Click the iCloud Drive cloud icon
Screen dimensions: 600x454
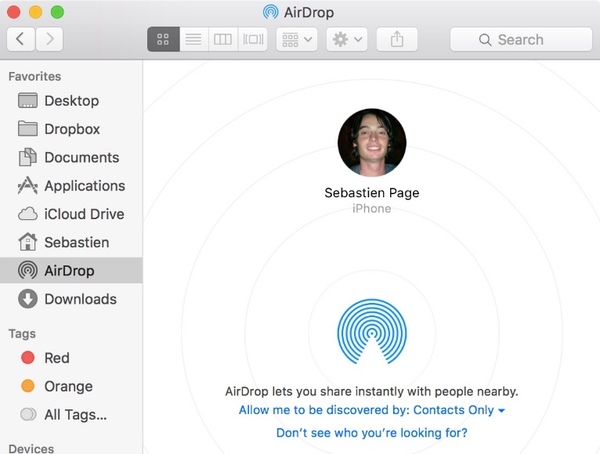28,214
